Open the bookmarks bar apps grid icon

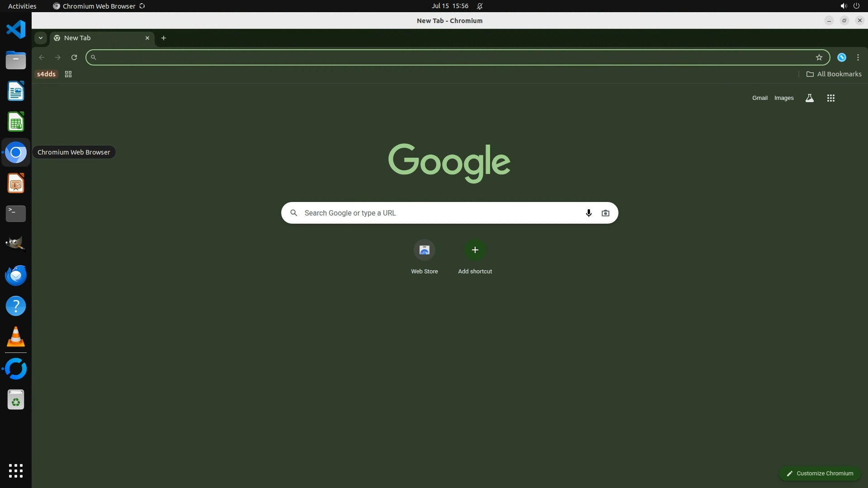click(68, 74)
